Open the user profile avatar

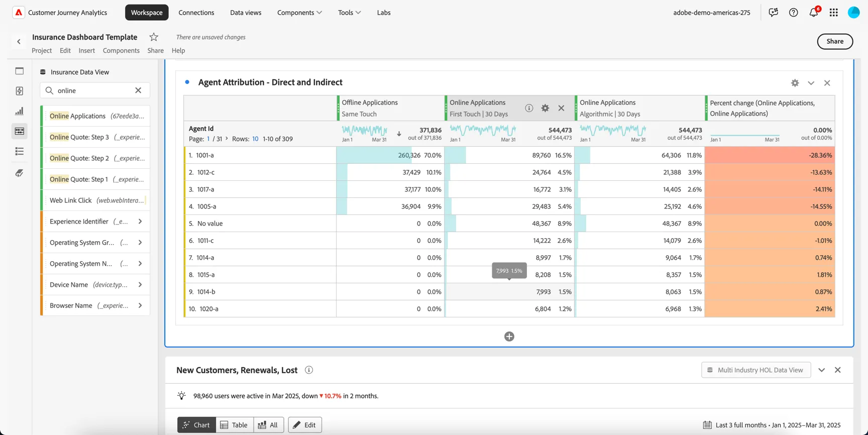coord(854,13)
